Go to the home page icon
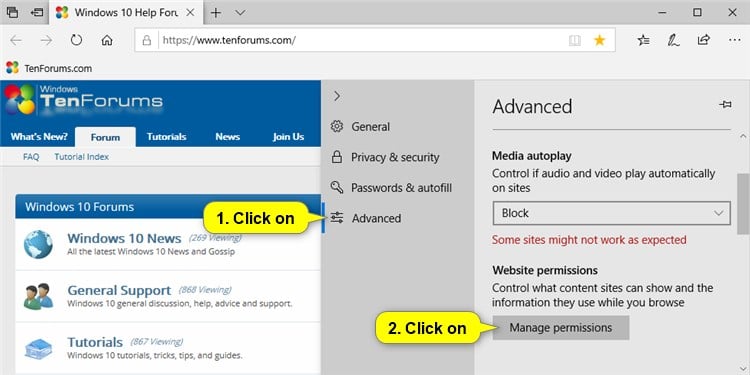This screenshot has height=375, width=750. [x=107, y=40]
